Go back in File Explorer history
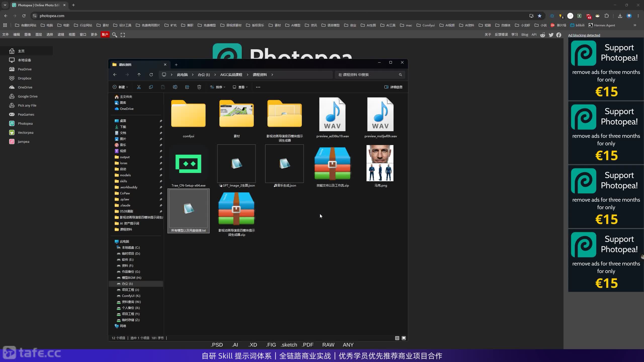The width and height of the screenshot is (644, 362). coord(115,75)
